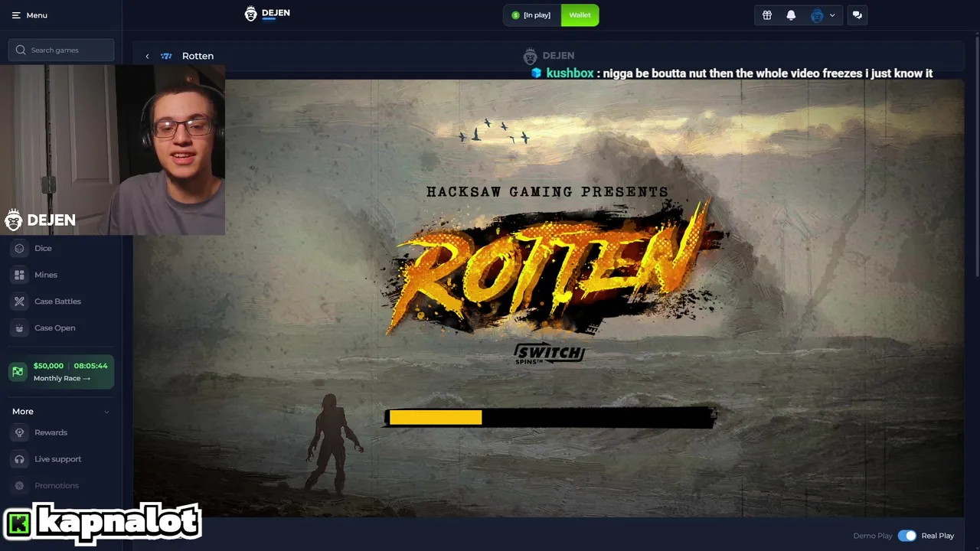Screen dimensions: 980x551
Task: Open the $50,000 Monthly Race banner
Action: [61, 372]
